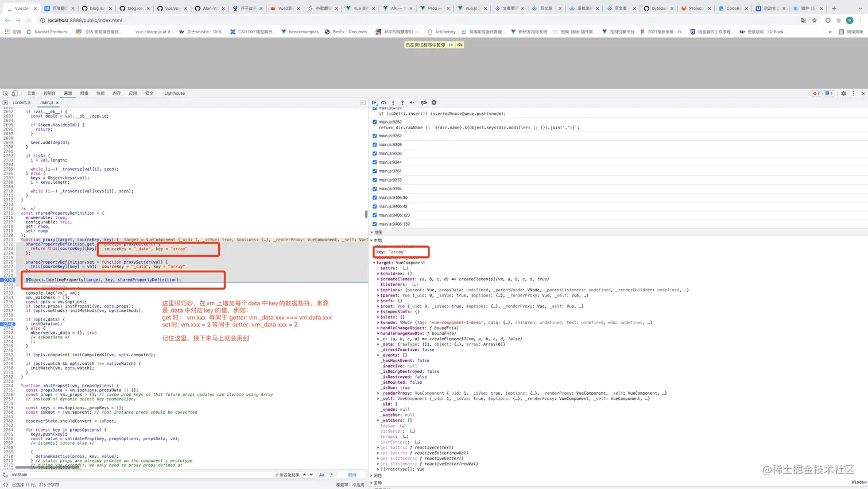Expand the $vnode property
The height and width of the screenshot is (489, 868).
pyautogui.click(x=378, y=322)
